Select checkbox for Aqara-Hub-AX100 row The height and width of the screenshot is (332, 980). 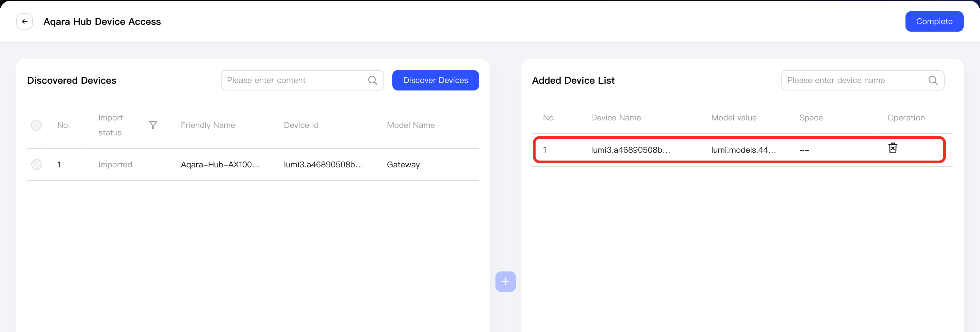click(36, 165)
